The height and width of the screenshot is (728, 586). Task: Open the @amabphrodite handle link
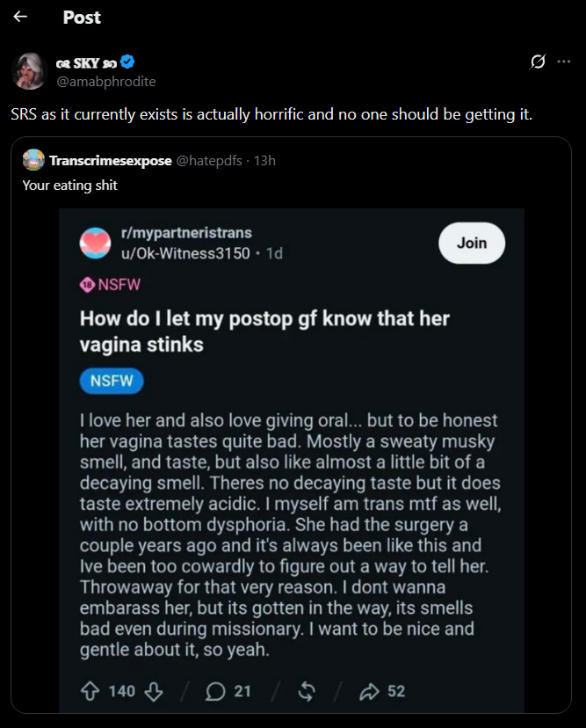[105, 81]
